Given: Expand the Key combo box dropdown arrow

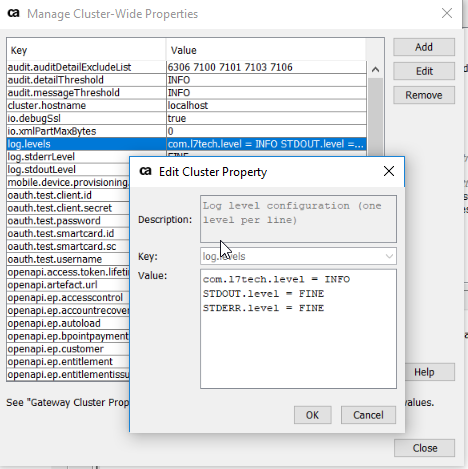Looking at the screenshot, I should (x=389, y=256).
